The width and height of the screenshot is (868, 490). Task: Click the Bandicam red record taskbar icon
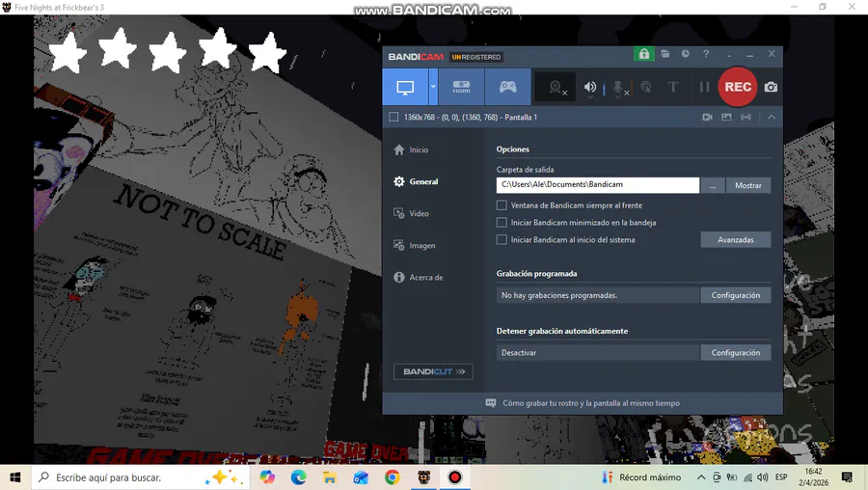[455, 477]
